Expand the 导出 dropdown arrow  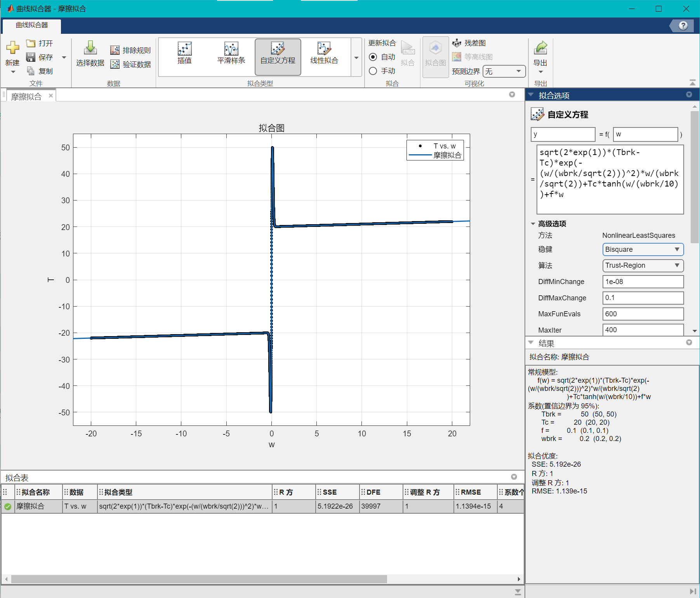point(540,72)
